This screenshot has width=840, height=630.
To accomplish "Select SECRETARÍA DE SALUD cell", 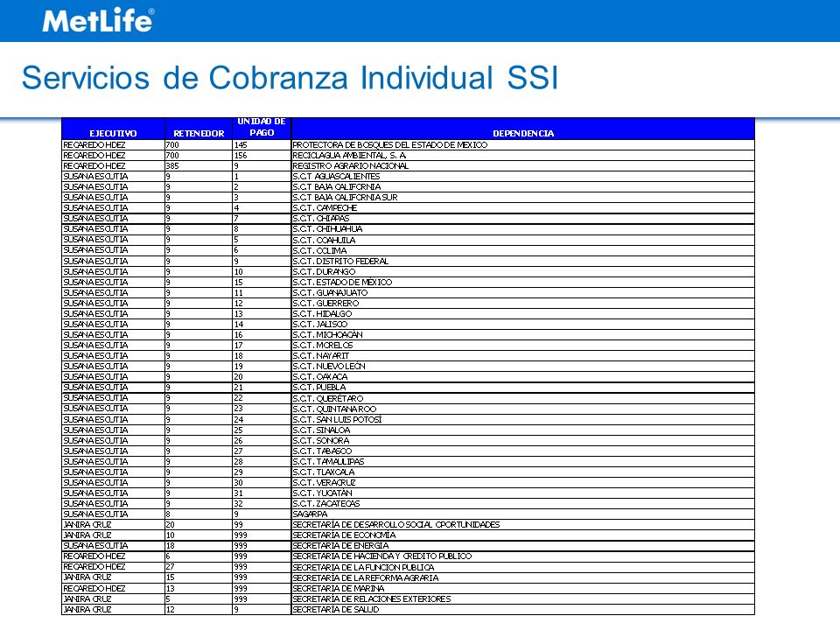I will tap(523, 610).
